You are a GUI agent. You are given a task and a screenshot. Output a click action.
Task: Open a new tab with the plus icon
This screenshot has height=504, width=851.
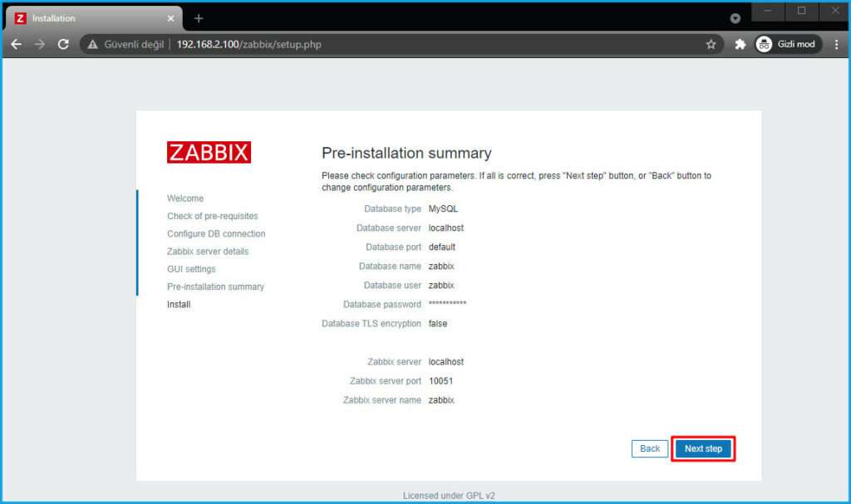[199, 18]
